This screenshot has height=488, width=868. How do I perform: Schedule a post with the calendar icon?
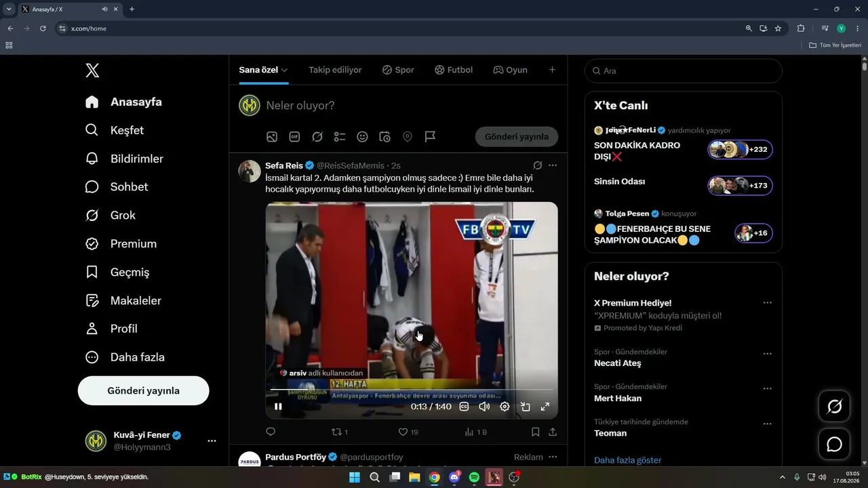(x=384, y=137)
